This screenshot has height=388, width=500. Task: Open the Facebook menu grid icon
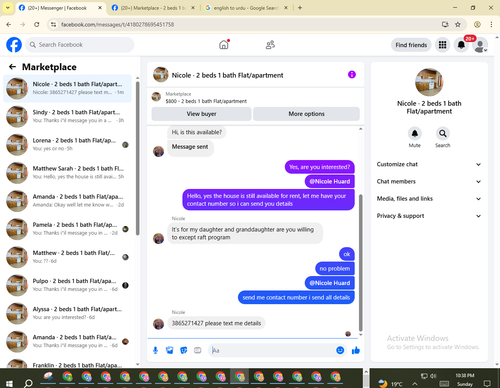click(x=442, y=45)
